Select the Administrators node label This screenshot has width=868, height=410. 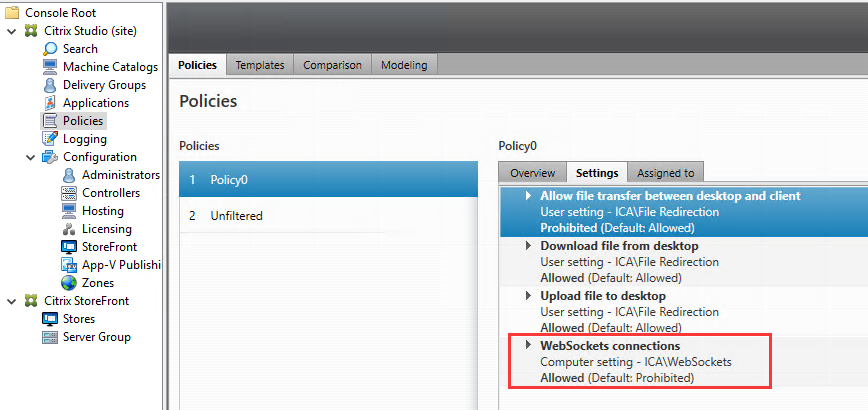[x=121, y=175]
